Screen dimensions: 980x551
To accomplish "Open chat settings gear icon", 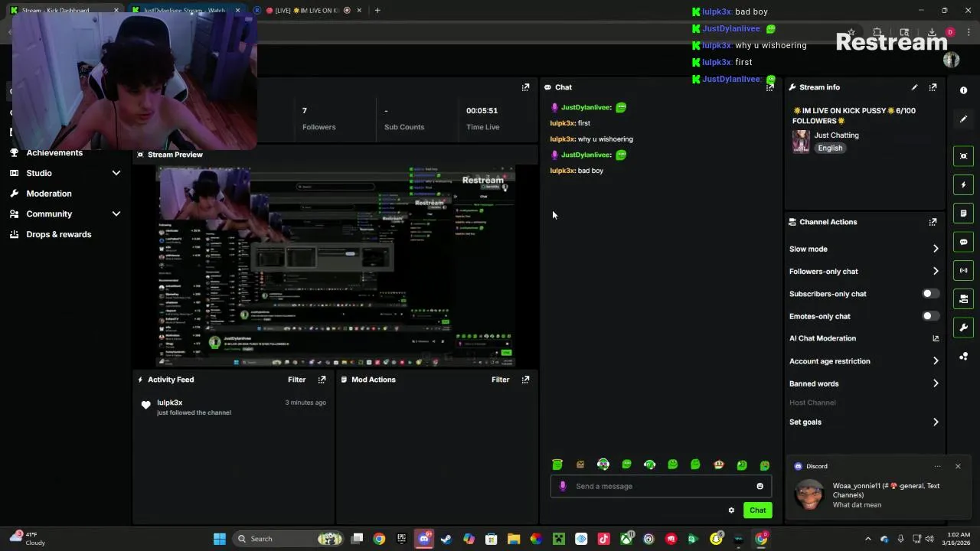I will (x=731, y=510).
